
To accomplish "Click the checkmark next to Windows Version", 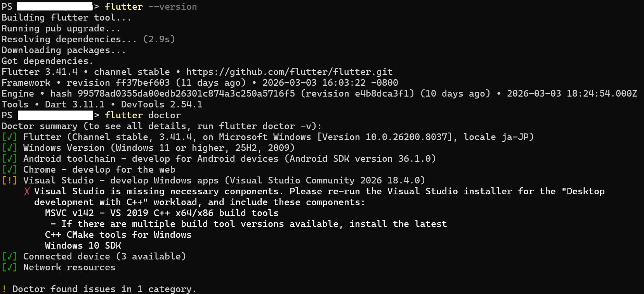I will (x=9, y=148).
